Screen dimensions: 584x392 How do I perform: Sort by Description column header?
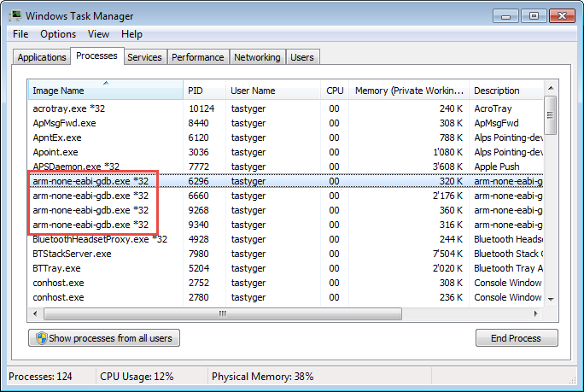point(506,91)
